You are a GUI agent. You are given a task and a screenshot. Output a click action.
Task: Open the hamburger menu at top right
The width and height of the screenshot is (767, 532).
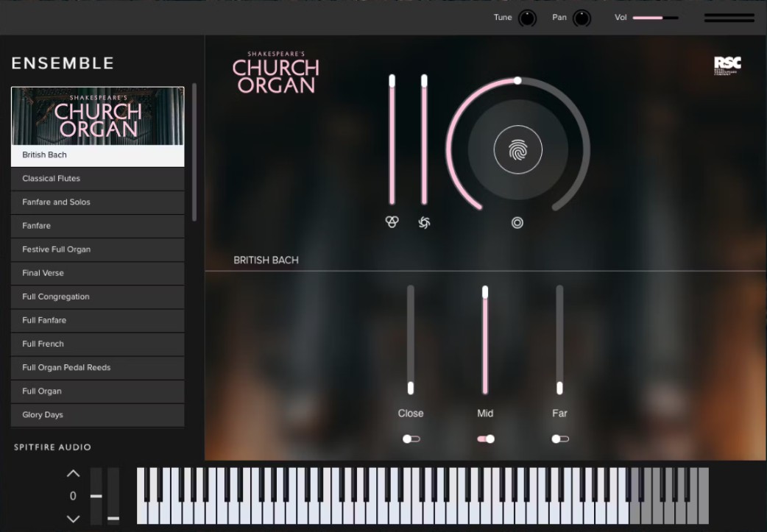coord(729,18)
